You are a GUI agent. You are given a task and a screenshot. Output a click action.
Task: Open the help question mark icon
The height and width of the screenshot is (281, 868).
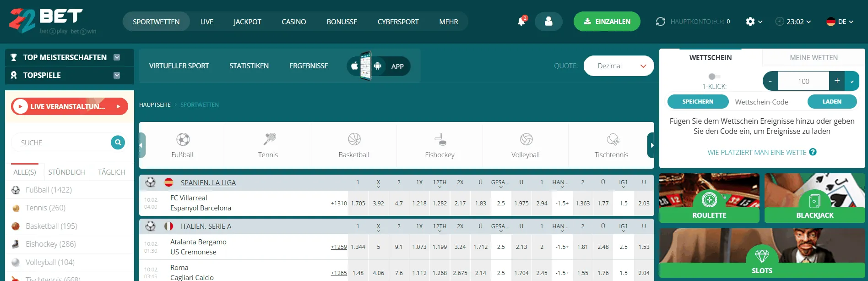[813, 152]
